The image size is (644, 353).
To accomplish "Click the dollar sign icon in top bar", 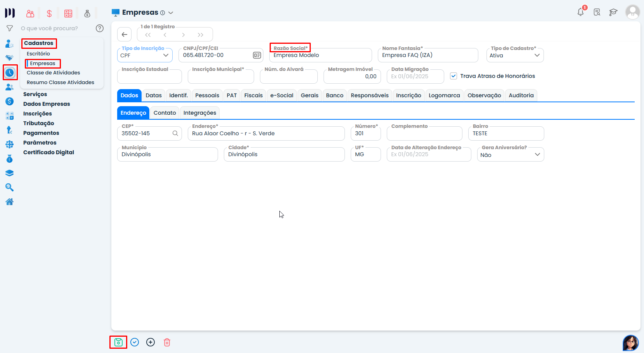I will click(x=49, y=14).
